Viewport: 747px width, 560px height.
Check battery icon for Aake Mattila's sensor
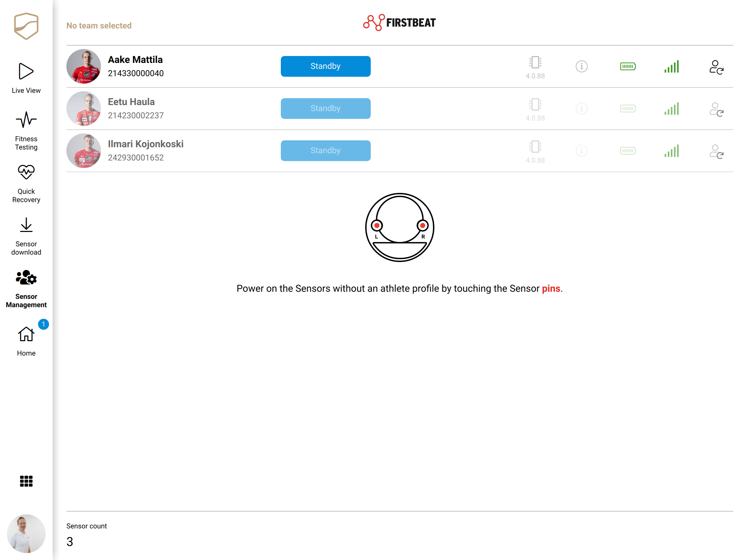[x=628, y=66]
